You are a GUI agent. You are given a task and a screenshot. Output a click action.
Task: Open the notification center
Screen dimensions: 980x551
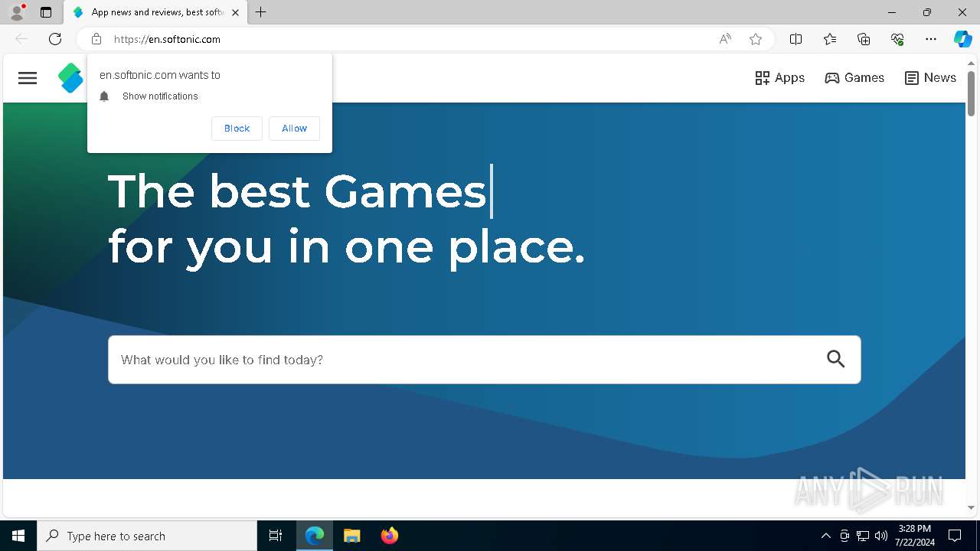pyautogui.click(x=955, y=536)
